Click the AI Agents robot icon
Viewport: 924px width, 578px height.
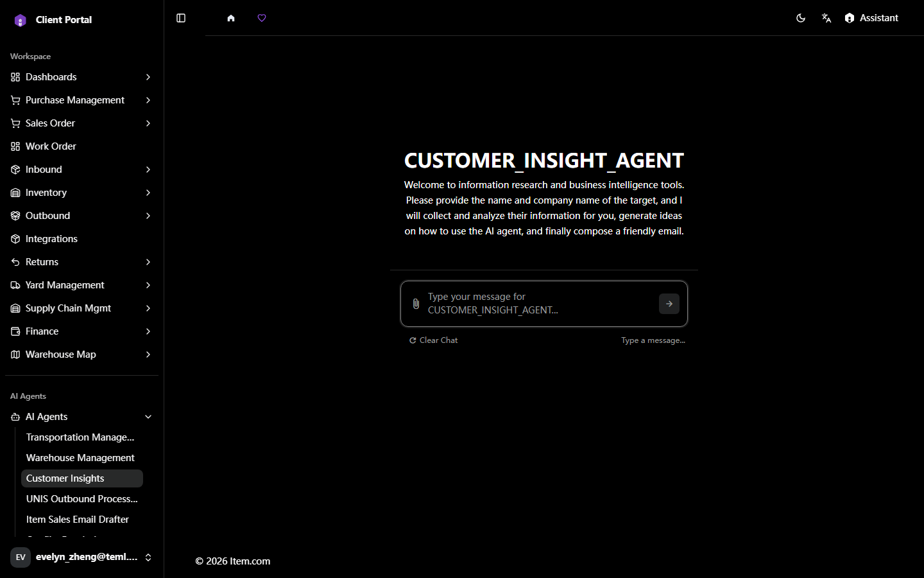[x=15, y=417]
